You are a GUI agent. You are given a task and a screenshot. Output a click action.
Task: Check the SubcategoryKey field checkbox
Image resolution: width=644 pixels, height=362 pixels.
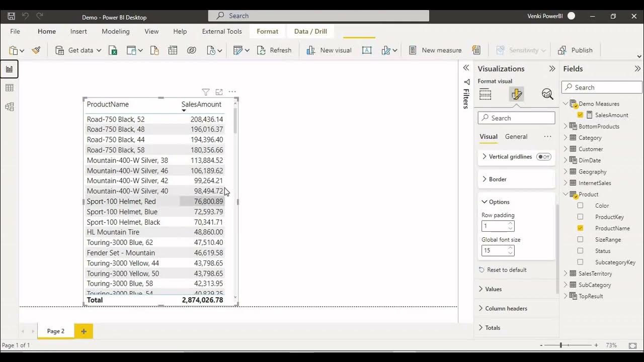(x=581, y=262)
